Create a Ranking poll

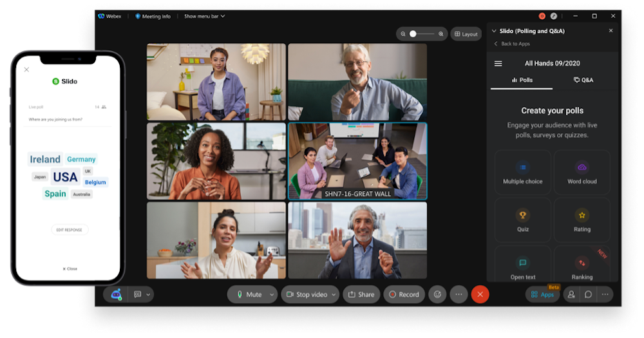coord(582,265)
